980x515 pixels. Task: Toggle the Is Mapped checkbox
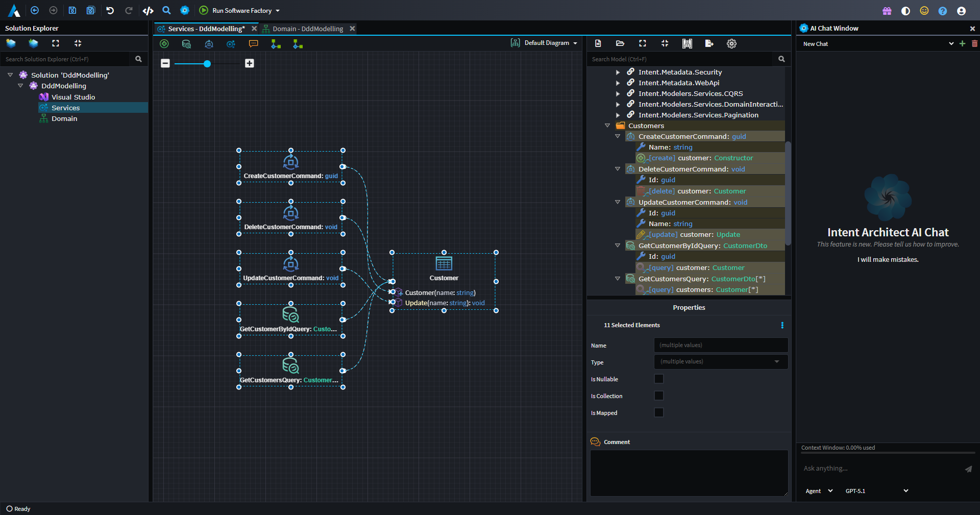pyautogui.click(x=659, y=412)
